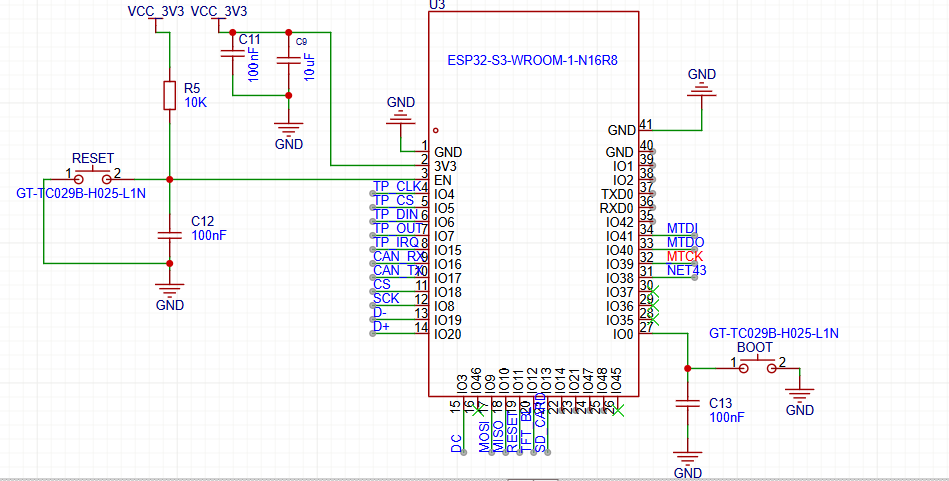Click the no-connect X on pin 30

click(x=654, y=292)
